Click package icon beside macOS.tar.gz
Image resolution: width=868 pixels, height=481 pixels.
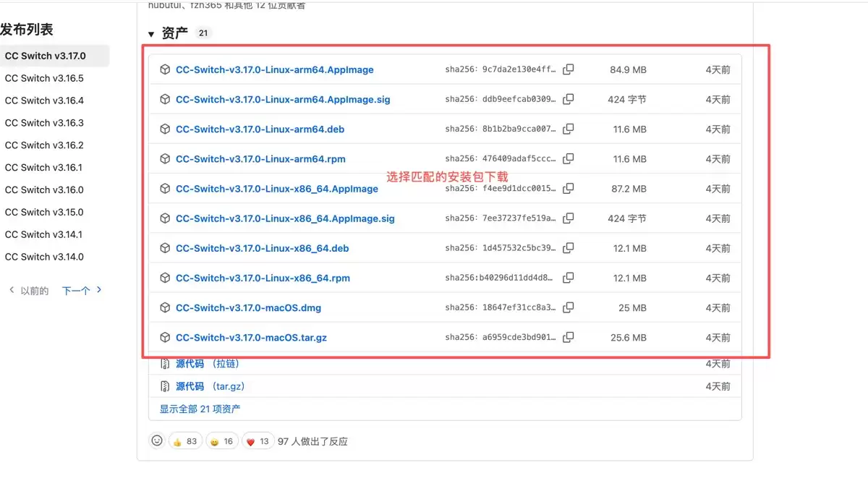165,337
